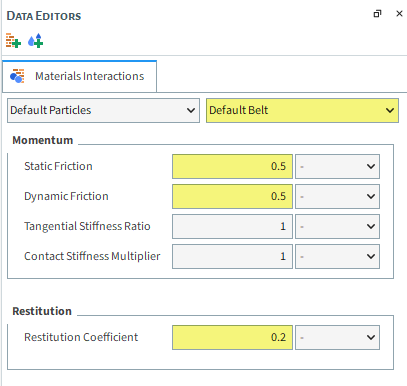The height and width of the screenshot is (386, 407).
Task: Expand the Dynamic Friction unit dropdown
Action: tap(337, 196)
